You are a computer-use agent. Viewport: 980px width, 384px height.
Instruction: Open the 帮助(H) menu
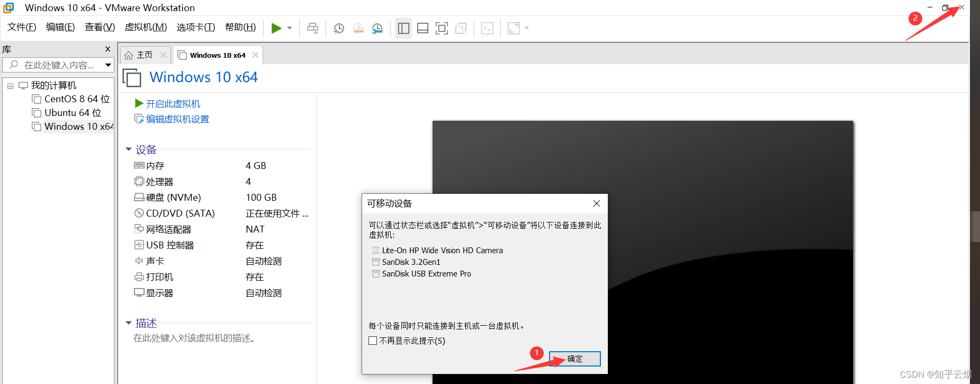click(240, 27)
